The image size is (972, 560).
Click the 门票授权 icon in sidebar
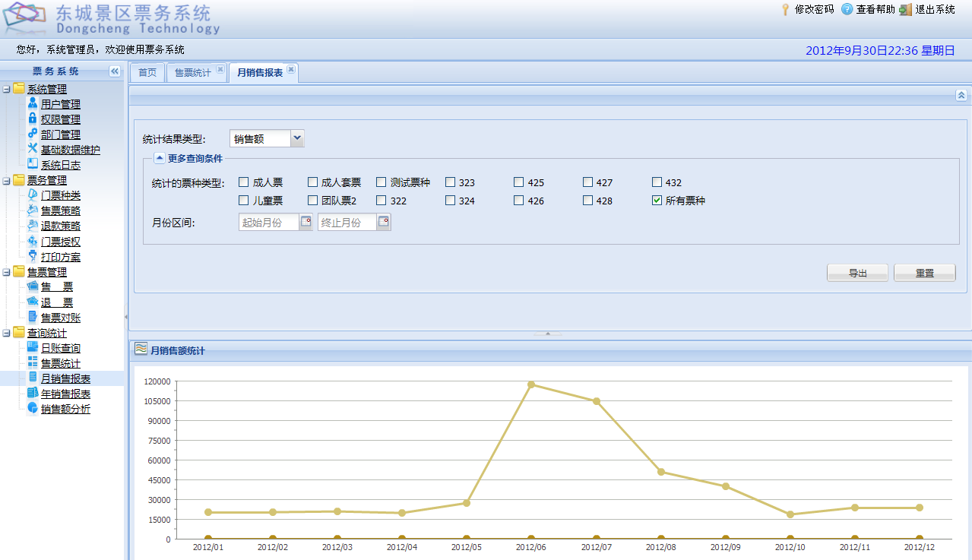click(x=33, y=241)
